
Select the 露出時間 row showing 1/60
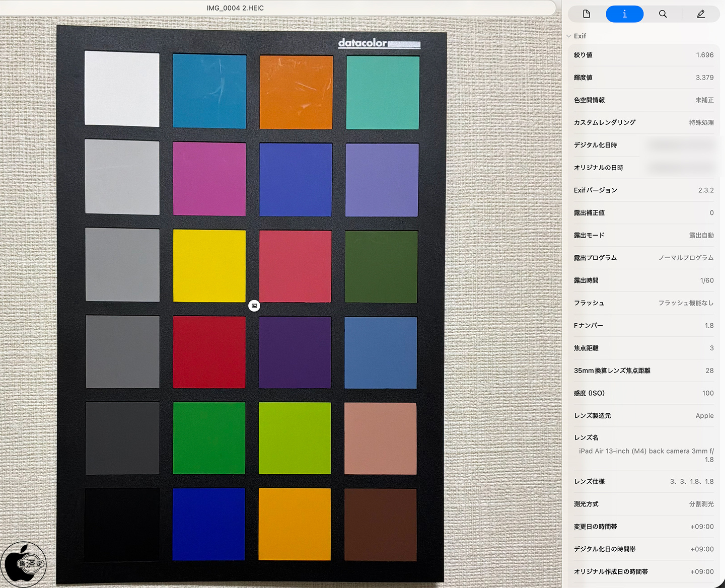[x=643, y=280]
